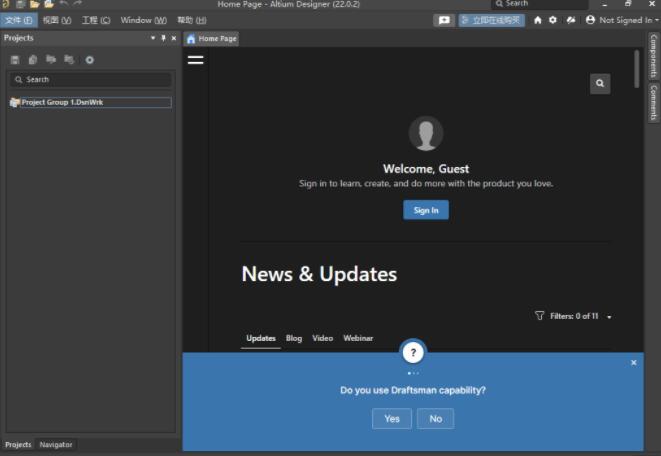Viewport: 661px width, 456px height.
Task: Close the Draftsman survey banner
Action: coord(634,363)
